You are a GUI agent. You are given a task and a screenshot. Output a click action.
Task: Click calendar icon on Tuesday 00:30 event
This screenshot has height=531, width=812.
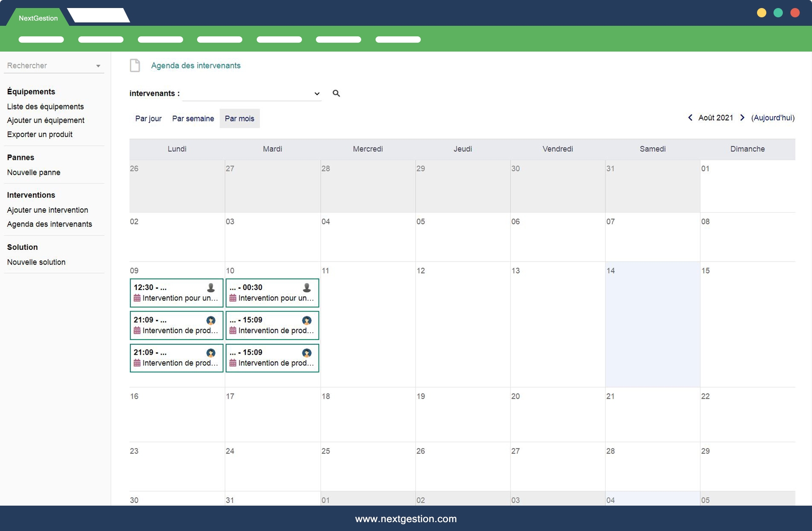click(x=233, y=298)
